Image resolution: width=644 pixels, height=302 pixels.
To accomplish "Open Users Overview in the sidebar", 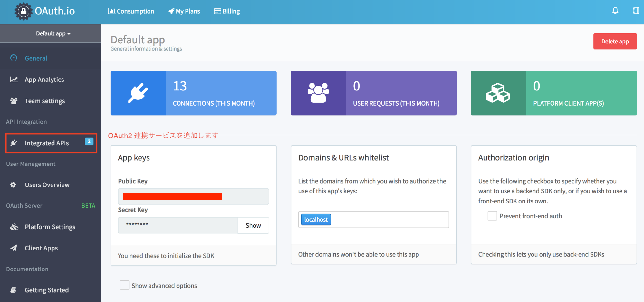I will pos(51,185).
